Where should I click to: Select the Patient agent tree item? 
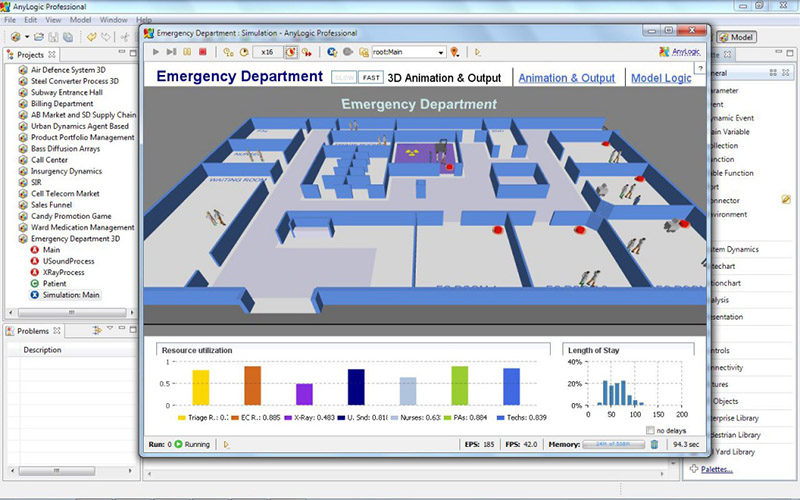54,284
